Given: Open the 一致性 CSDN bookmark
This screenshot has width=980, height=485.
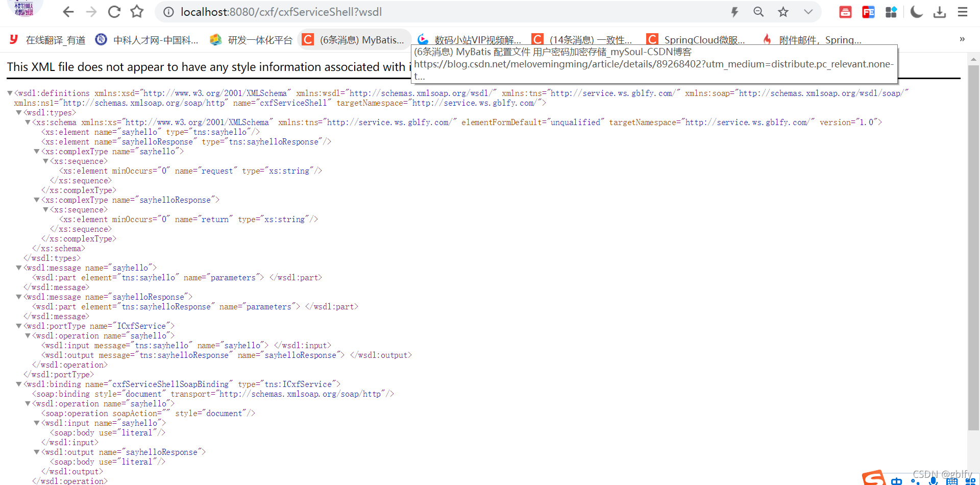Looking at the screenshot, I should tap(582, 39).
